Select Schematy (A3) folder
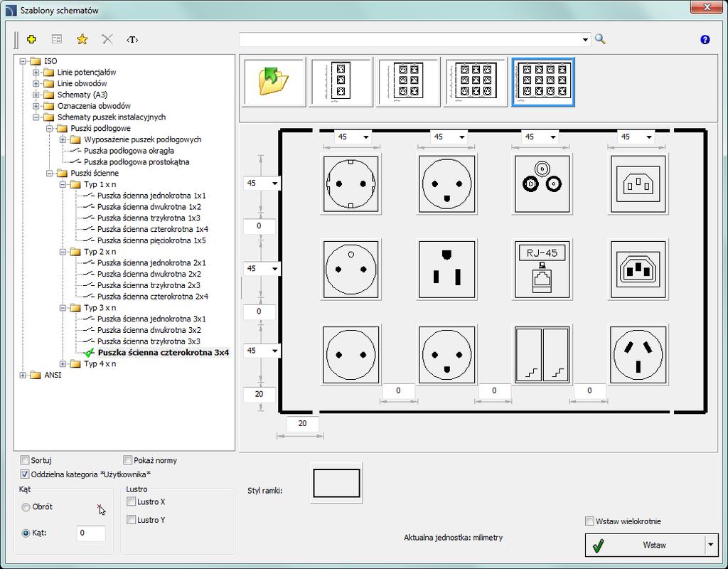The image size is (728, 569). [x=82, y=95]
